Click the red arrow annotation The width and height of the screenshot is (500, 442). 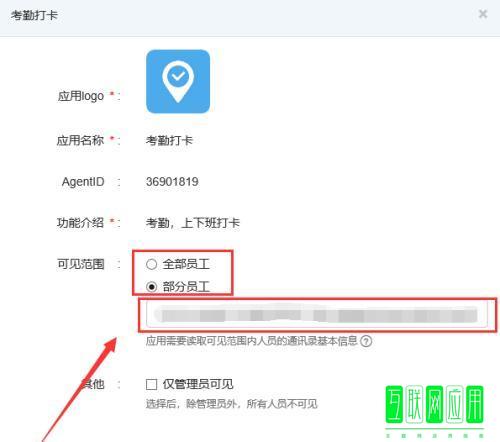tap(80, 389)
